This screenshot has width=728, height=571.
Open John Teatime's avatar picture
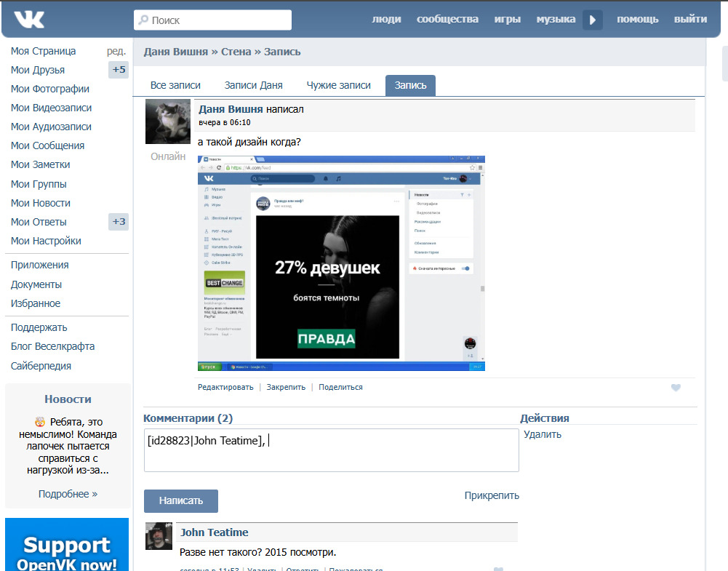159,536
